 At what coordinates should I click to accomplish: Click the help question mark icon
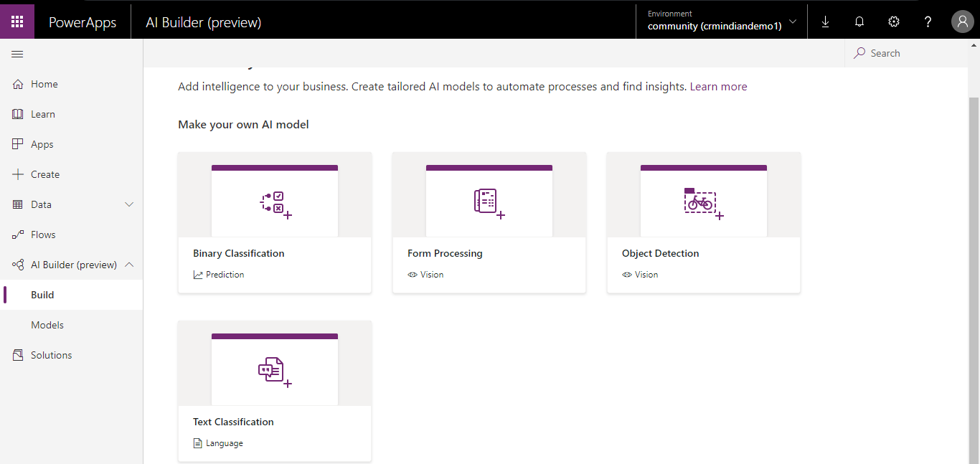(x=928, y=22)
